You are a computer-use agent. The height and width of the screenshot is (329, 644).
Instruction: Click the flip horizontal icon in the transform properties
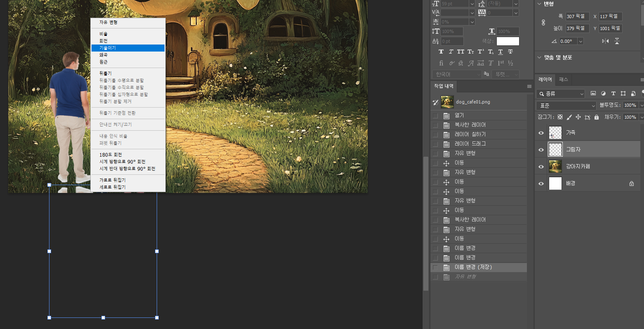(605, 41)
